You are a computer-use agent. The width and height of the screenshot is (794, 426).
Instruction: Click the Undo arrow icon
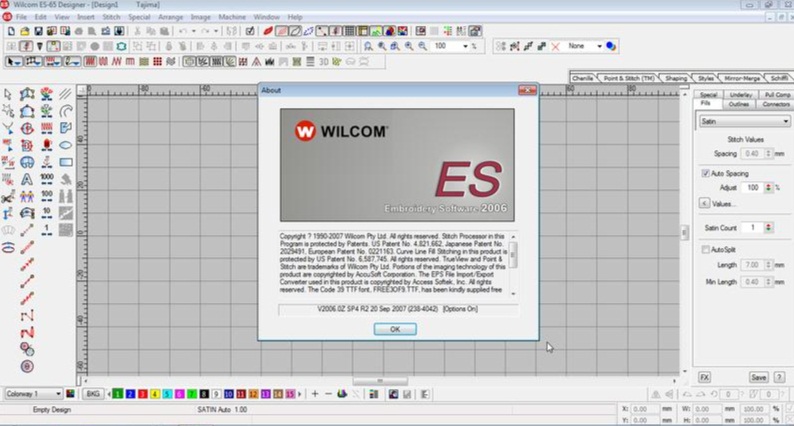(x=183, y=31)
